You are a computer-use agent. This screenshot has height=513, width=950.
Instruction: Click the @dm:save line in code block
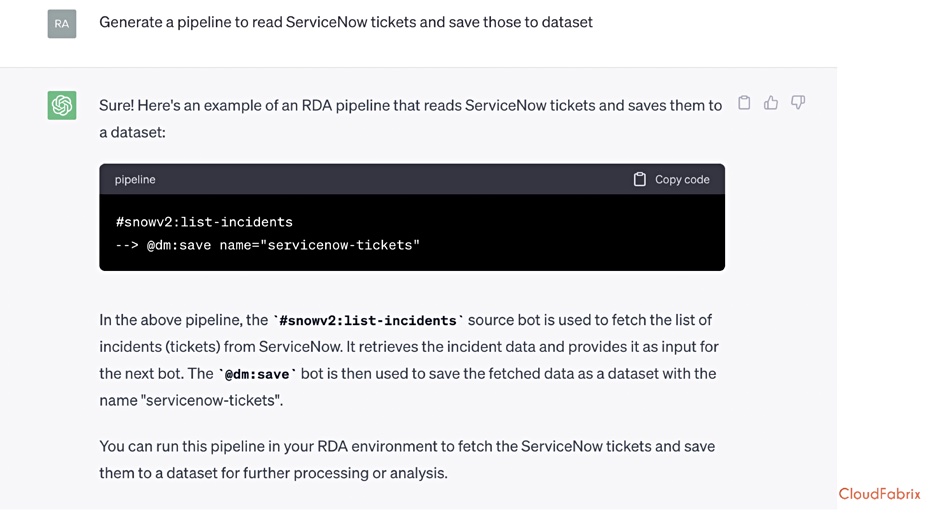(267, 245)
